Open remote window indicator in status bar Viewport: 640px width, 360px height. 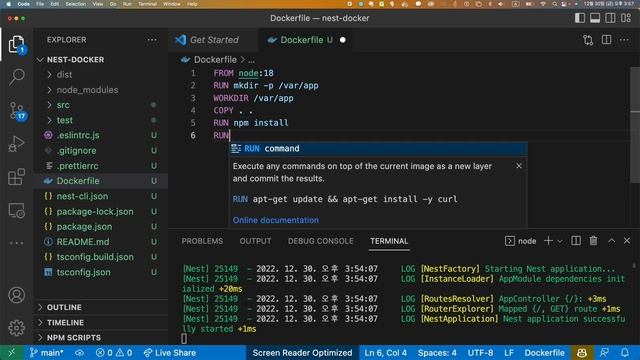[x=11, y=353]
